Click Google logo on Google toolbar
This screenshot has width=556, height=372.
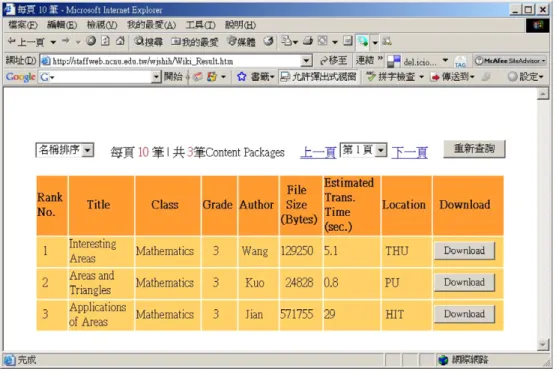[21, 77]
